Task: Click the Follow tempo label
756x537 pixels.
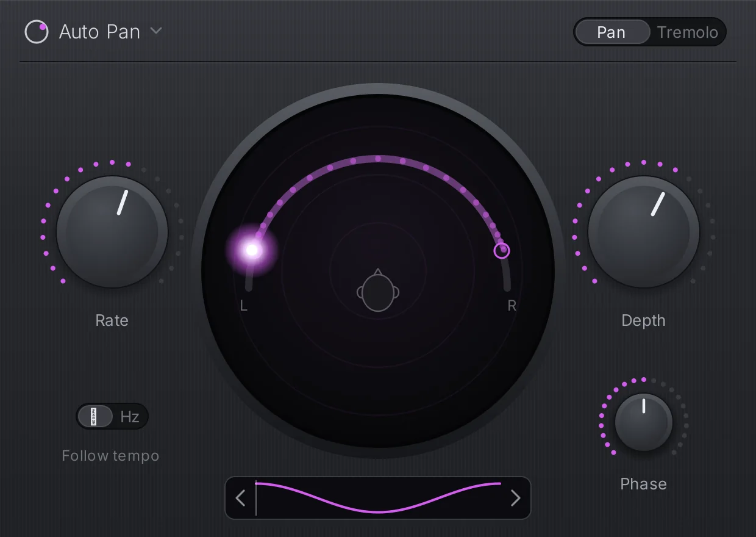Action: pos(110,456)
